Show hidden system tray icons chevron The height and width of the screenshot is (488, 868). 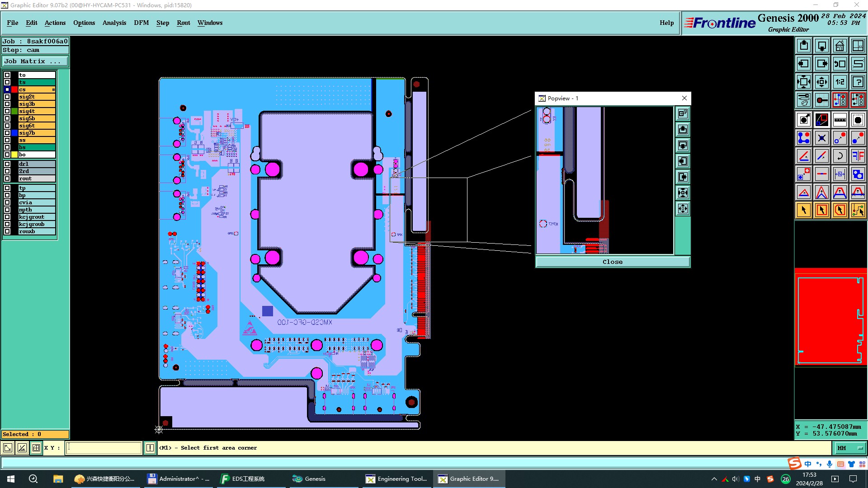(x=714, y=479)
